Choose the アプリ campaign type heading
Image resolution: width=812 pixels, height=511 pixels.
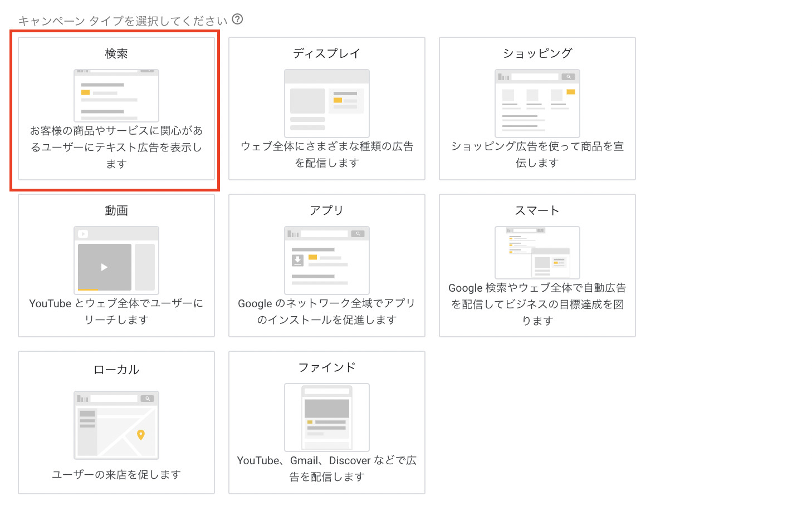pos(327,210)
